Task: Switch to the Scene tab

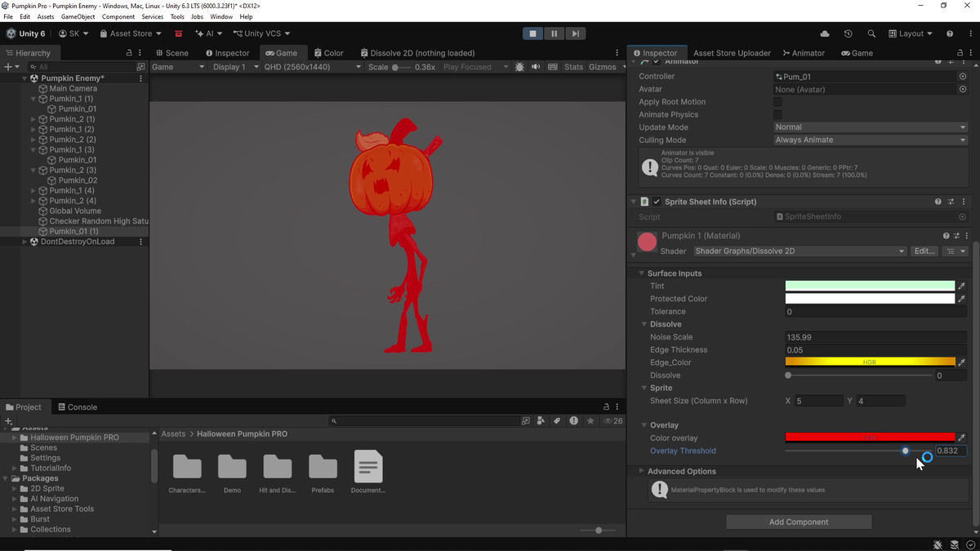Action: tap(171, 53)
